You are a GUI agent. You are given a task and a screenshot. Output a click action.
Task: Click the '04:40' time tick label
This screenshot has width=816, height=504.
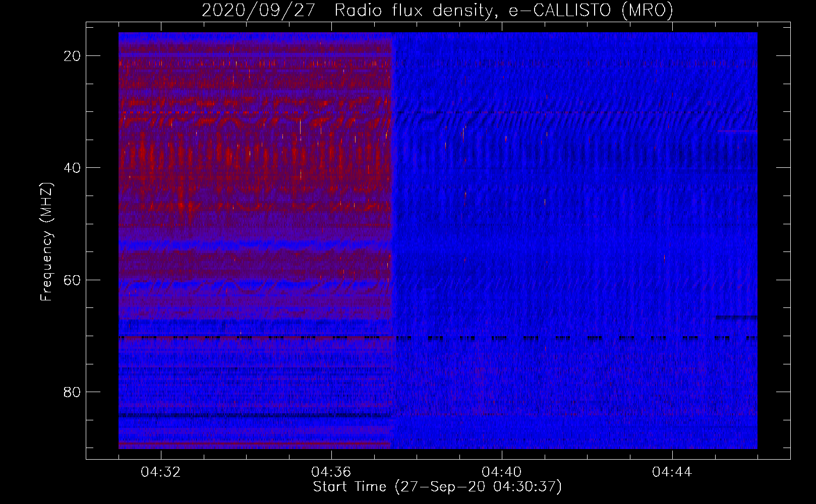502,472
